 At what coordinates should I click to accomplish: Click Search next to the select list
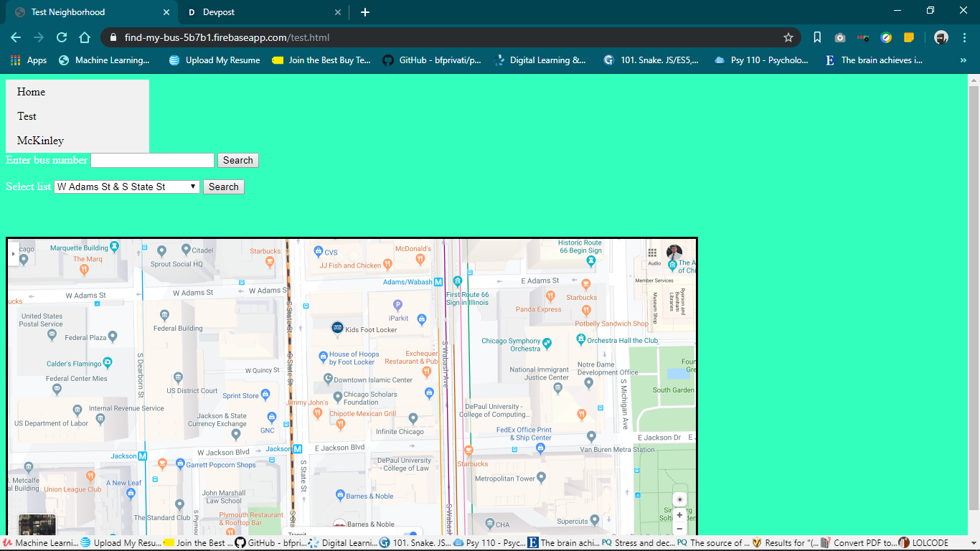(x=224, y=187)
